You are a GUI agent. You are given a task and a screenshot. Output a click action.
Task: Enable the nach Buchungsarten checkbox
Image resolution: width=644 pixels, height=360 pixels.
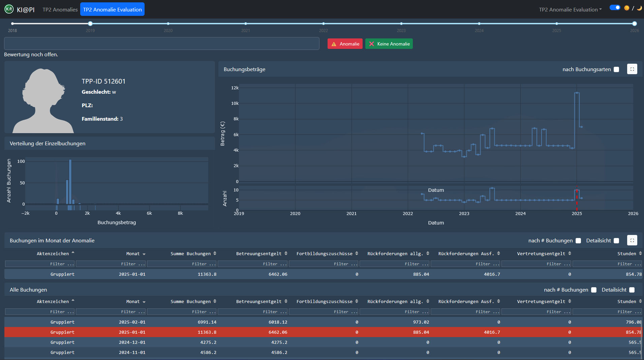click(616, 69)
